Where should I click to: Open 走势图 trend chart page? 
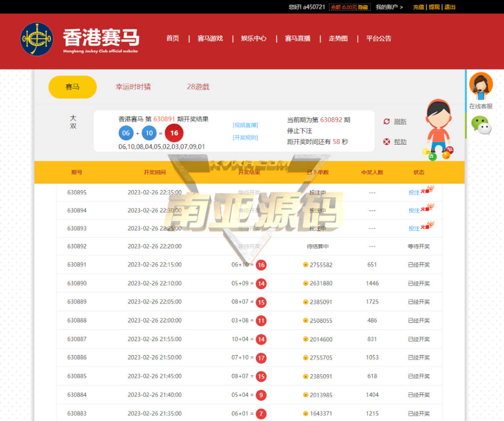pyautogui.click(x=338, y=38)
